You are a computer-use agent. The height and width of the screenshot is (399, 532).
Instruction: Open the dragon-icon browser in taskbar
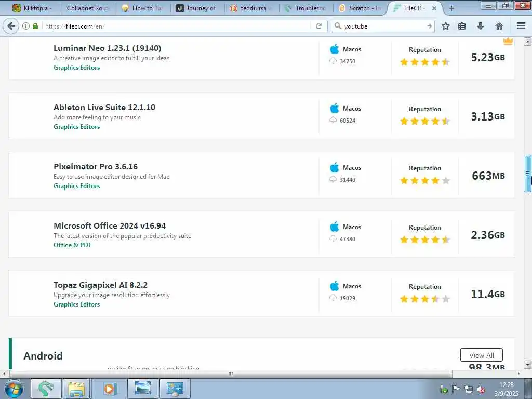click(46, 389)
